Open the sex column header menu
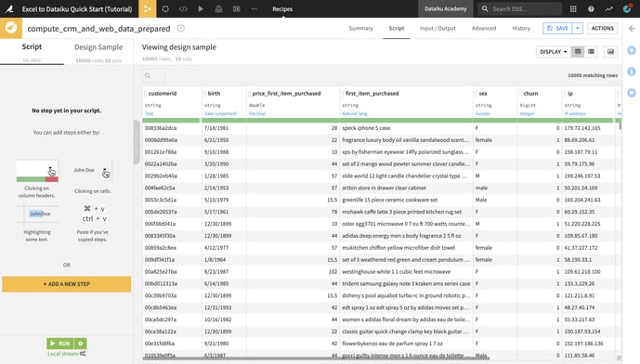 [483, 94]
